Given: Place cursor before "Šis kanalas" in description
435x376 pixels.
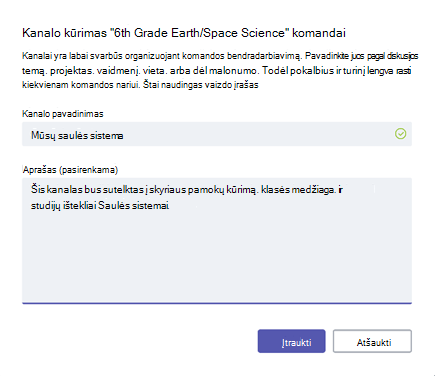Looking at the screenshot, I should (31, 189).
